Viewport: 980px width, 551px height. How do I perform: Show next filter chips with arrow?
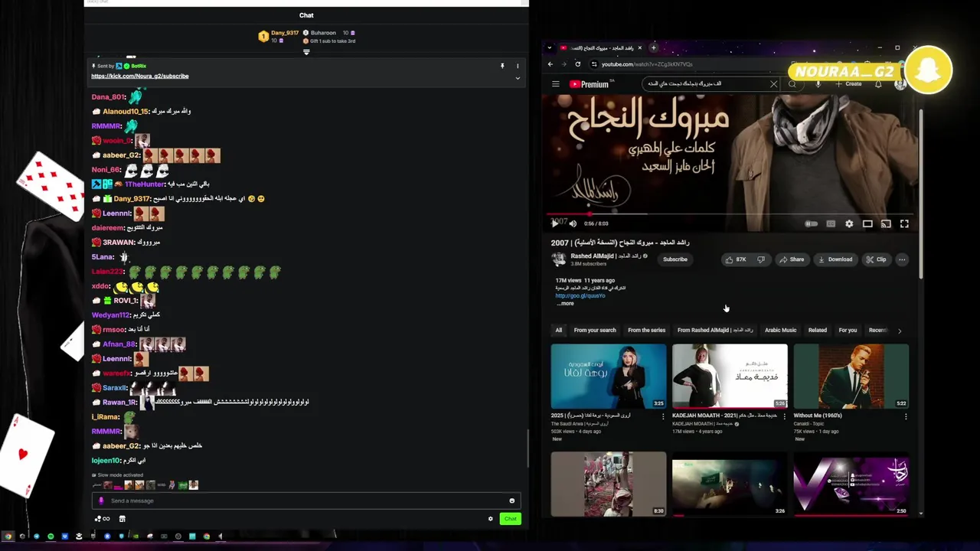(x=900, y=331)
